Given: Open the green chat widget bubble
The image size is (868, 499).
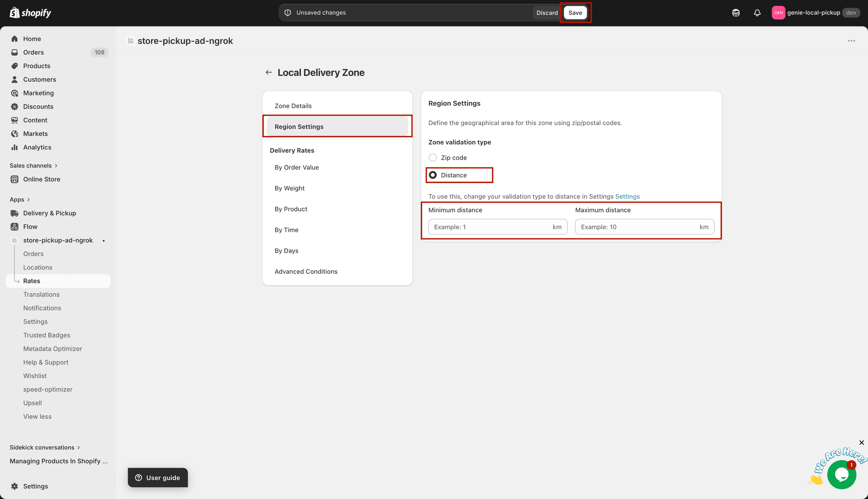Looking at the screenshot, I should tap(841, 475).
